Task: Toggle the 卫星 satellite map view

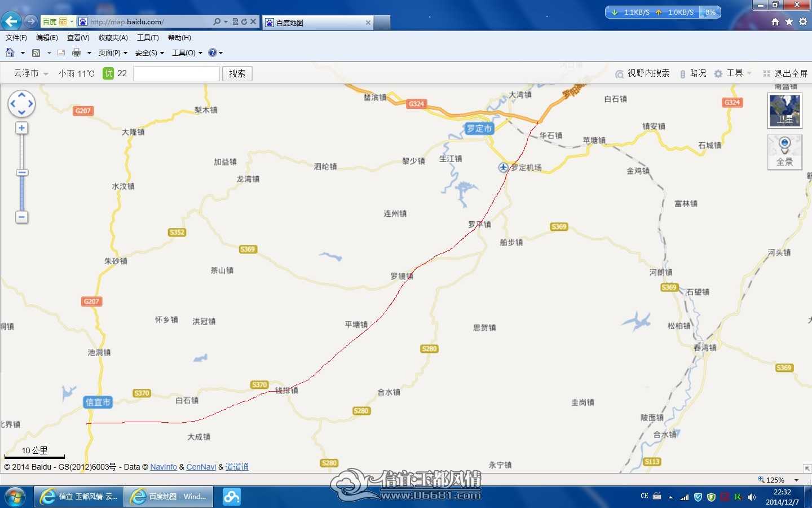Action: coord(784,110)
